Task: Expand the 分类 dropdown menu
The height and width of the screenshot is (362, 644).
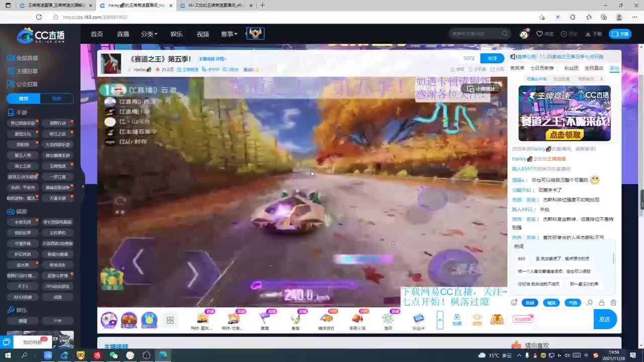Action: coord(148,34)
